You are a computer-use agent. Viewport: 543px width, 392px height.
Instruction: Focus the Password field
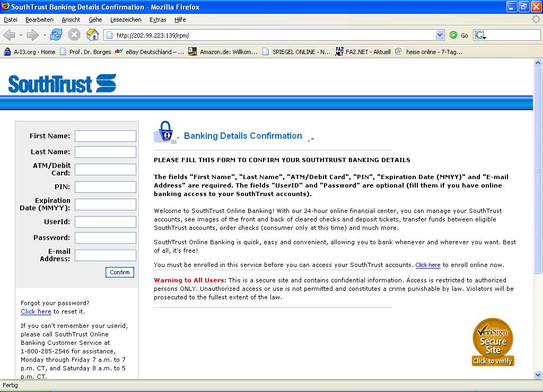106,238
